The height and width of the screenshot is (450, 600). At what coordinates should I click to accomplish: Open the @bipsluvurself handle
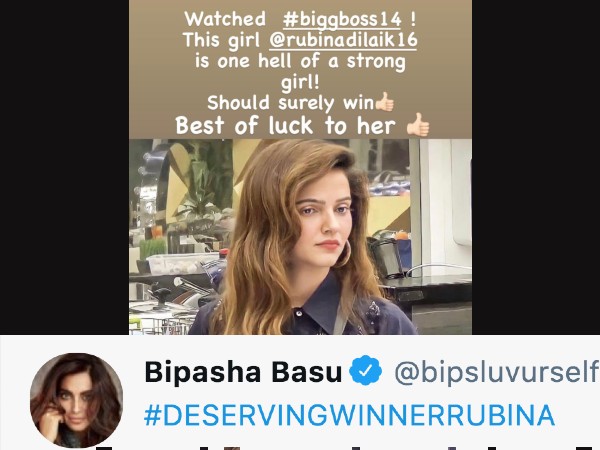496,372
